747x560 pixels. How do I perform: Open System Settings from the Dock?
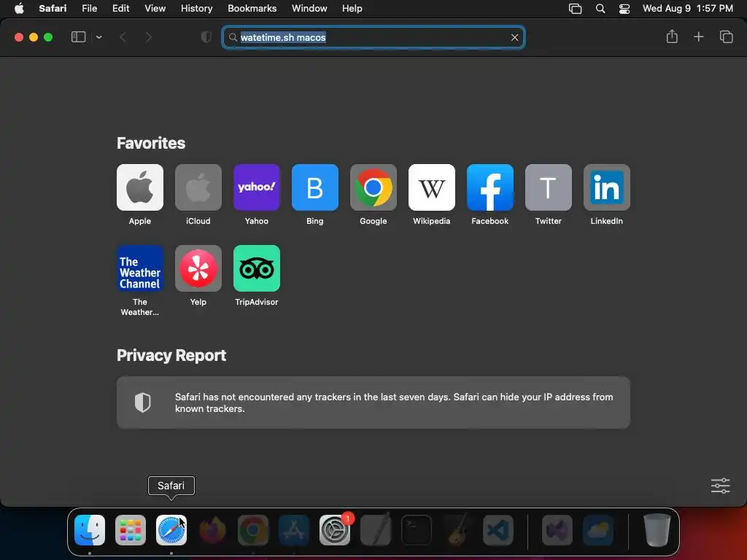[x=335, y=530]
